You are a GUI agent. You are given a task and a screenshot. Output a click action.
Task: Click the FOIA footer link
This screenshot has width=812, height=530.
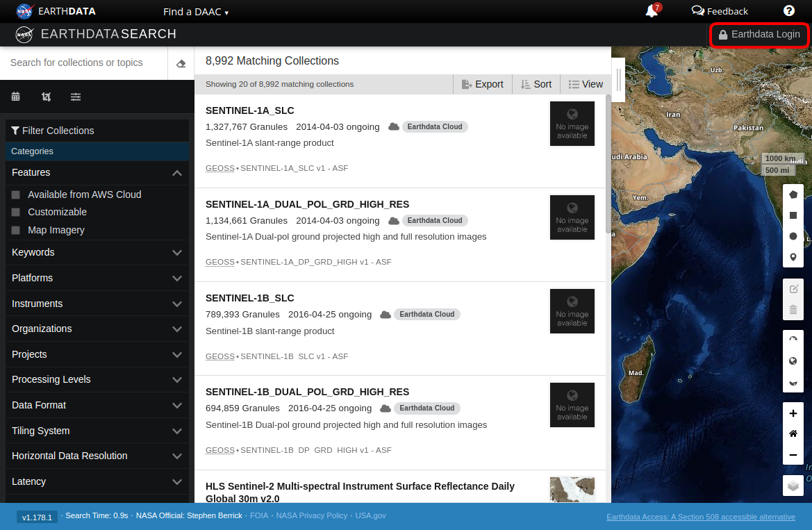(259, 515)
